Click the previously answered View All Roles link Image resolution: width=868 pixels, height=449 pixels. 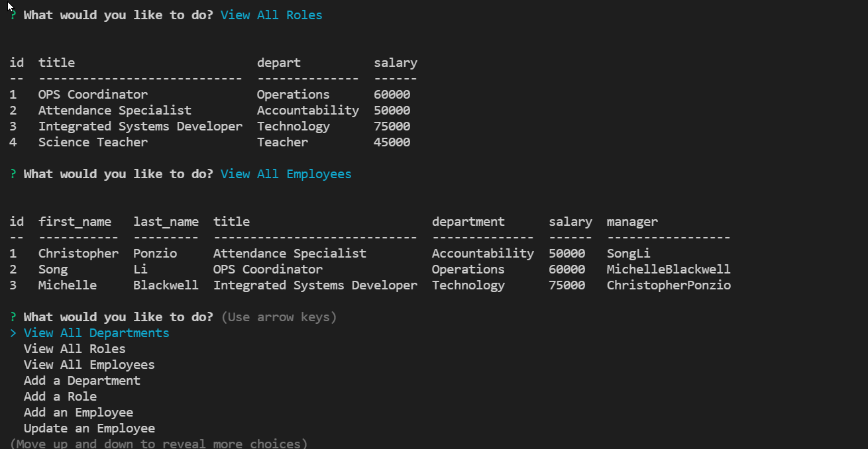pos(271,15)
